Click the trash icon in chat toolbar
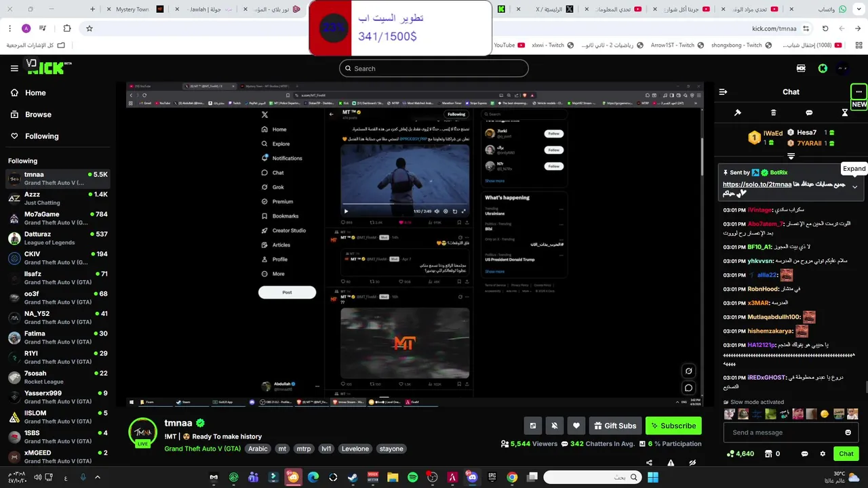 click(x=774, y=113)
